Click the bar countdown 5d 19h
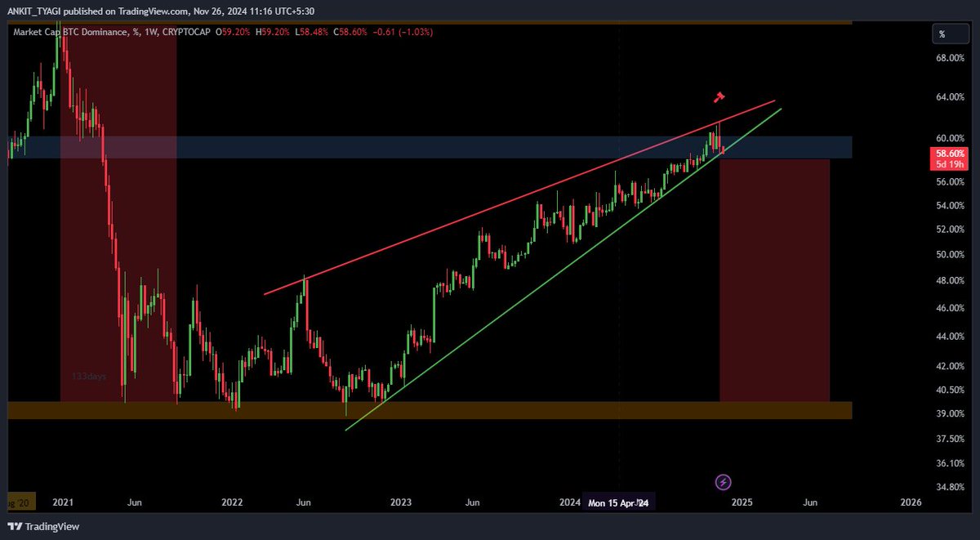 pos(950,163)
